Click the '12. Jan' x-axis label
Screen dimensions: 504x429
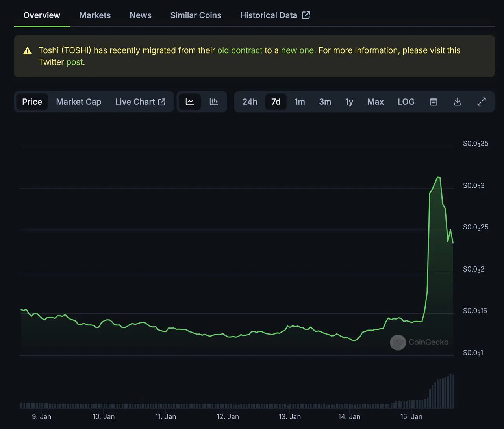pos(228,416)
